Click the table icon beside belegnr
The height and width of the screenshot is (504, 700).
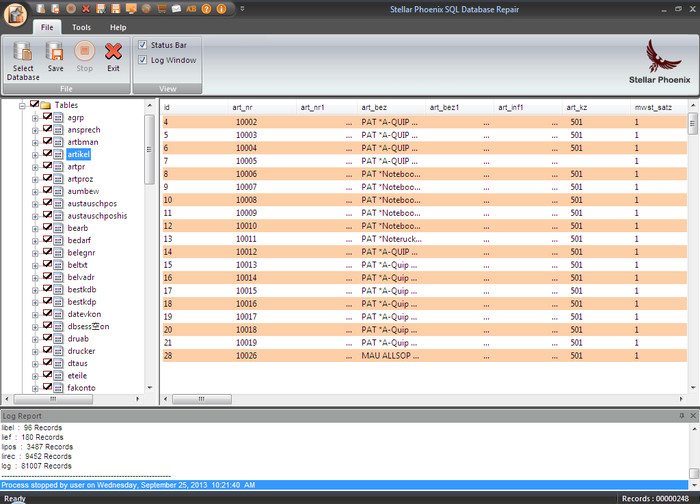coord(58,253)
